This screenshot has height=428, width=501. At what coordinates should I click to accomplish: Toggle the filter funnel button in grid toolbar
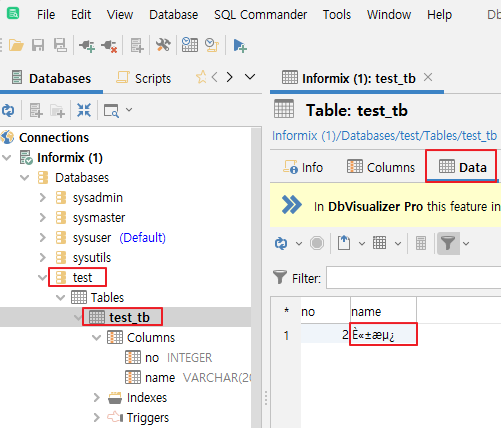(448, 243)
